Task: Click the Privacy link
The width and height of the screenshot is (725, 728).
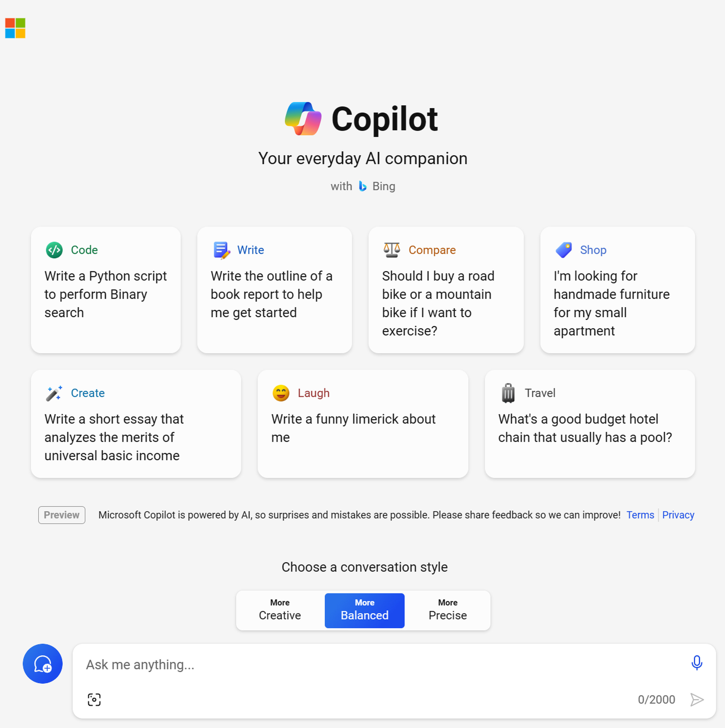Action: click(x=679, y=515)
